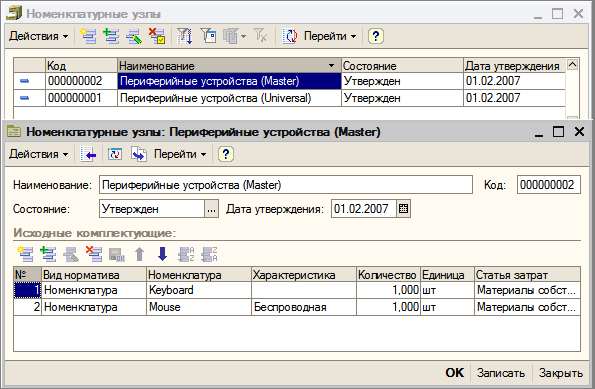Focus Код input field
595x389 pixels.
pyautogui.click(x=549, y=185)
